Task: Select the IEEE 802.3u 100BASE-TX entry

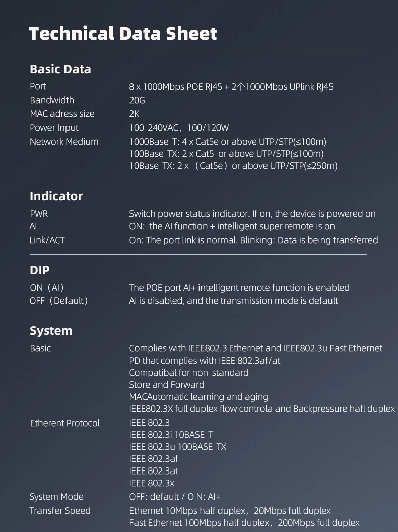Action: pos(178,447)
